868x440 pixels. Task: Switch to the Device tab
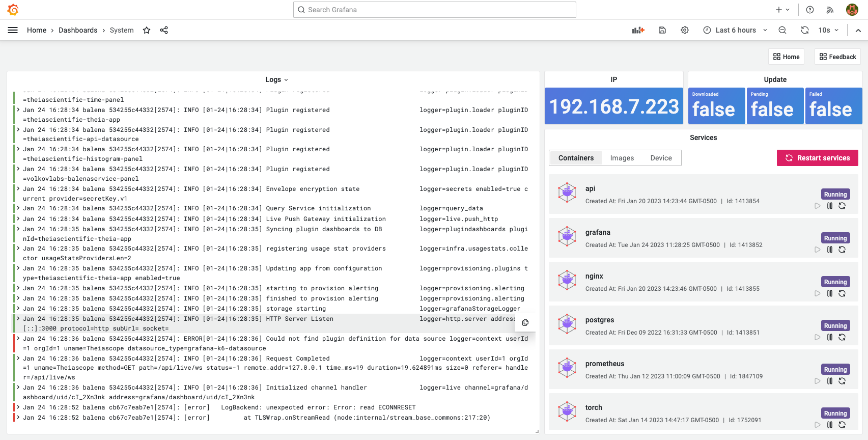(661, 158)
